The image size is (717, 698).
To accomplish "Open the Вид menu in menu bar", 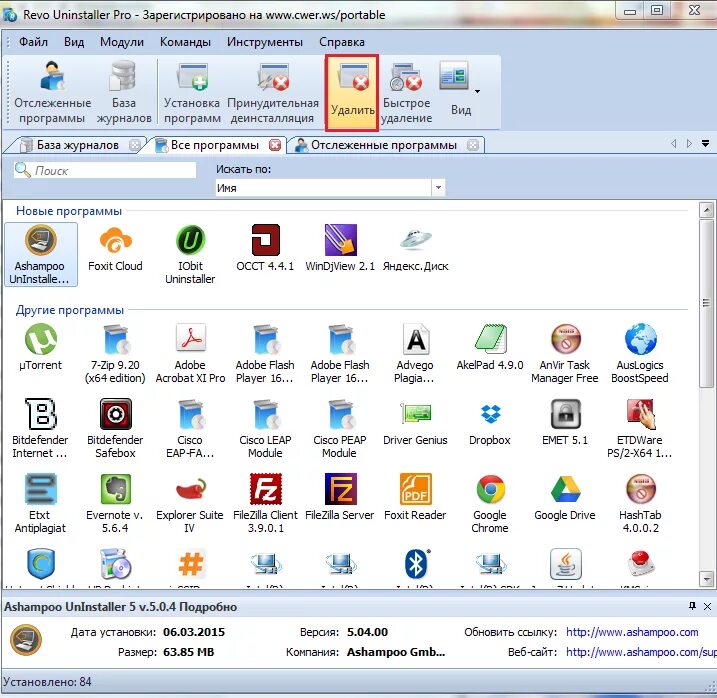I will point(74,42).
